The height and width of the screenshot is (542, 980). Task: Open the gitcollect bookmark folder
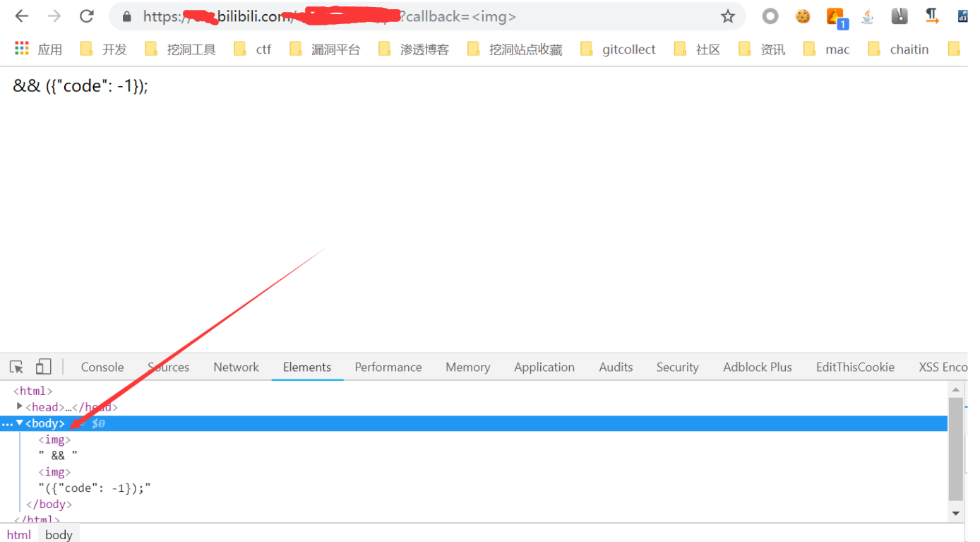[x=619, y=49]
